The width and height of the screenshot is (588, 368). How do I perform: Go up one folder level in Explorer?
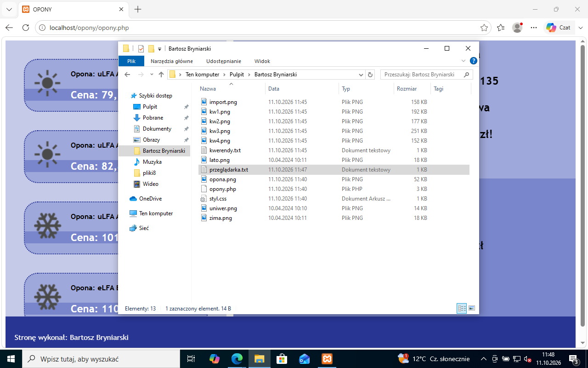161,75
